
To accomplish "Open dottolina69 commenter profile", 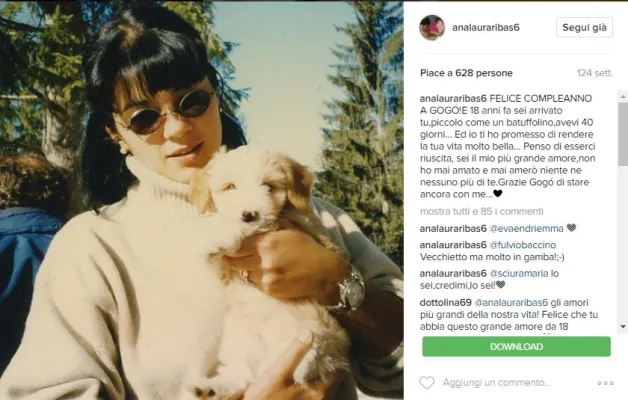I will [446, 303].
